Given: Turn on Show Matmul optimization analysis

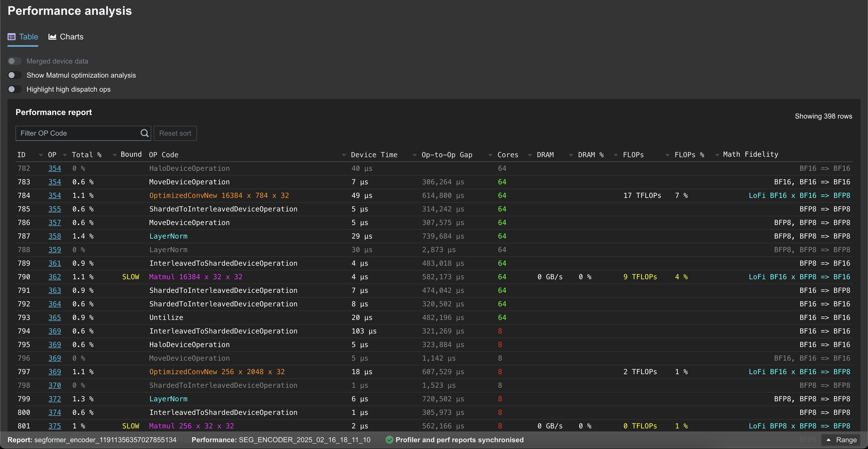Looking at the screenshot, I should coord(15,75).
